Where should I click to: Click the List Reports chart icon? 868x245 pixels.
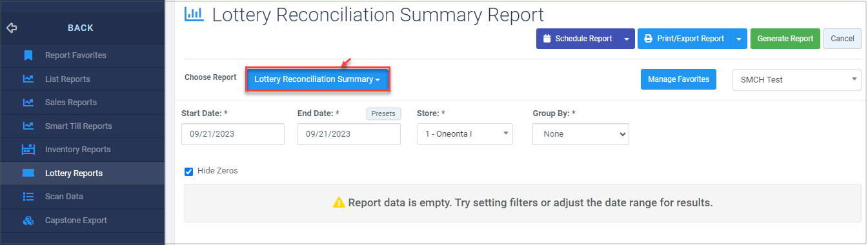pyautogui.click(x=28, y=79)
